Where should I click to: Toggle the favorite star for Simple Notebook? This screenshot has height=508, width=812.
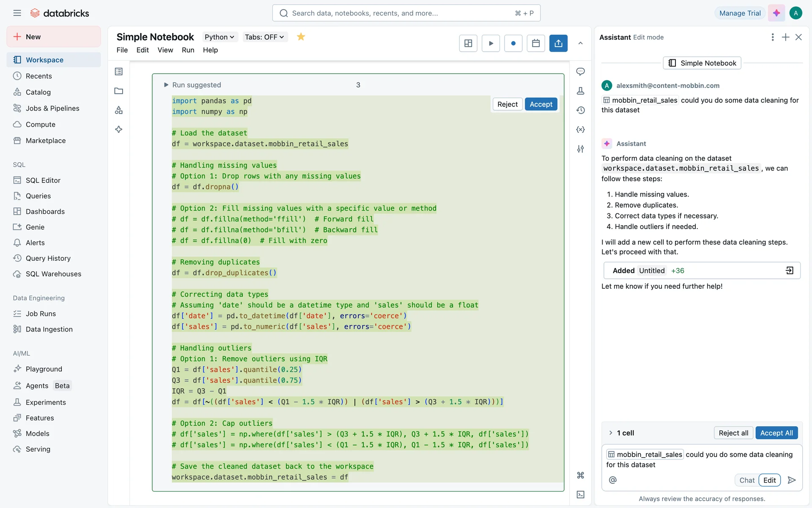coord(301,37)
